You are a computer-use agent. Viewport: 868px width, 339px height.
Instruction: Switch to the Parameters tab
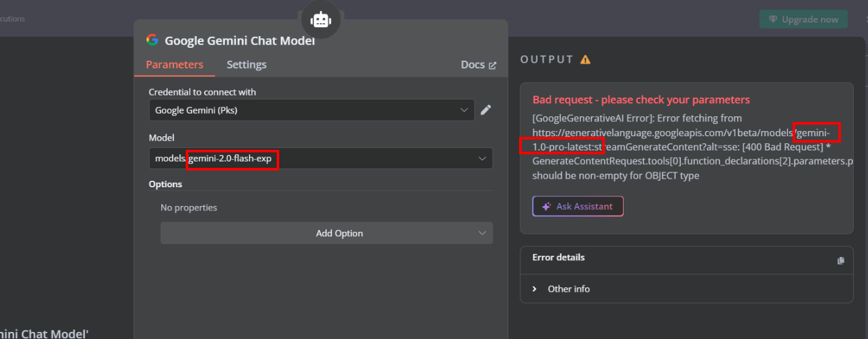tap(174, 65)
